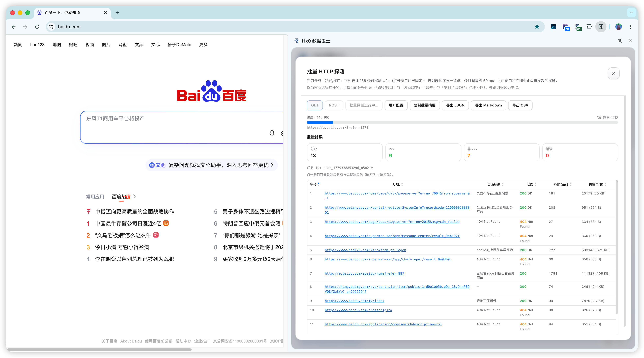Click the browser forward arrow
The width and height of the screenshot is (644, 358).
[x=25, y=27]
